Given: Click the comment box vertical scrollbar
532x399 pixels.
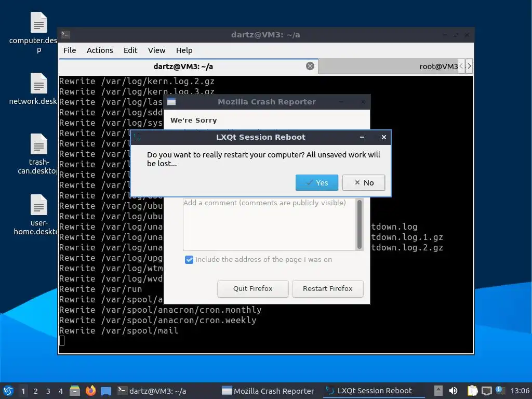Looking at the screenshot, I should (360, 224).
